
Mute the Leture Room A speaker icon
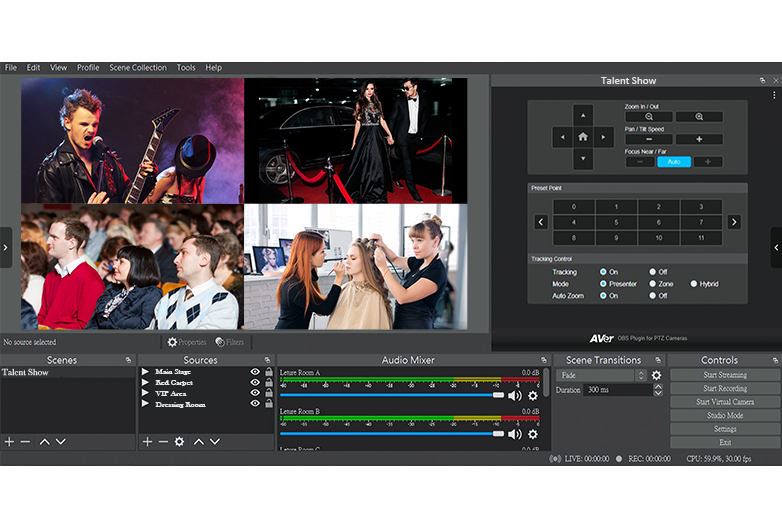[514, 395]
